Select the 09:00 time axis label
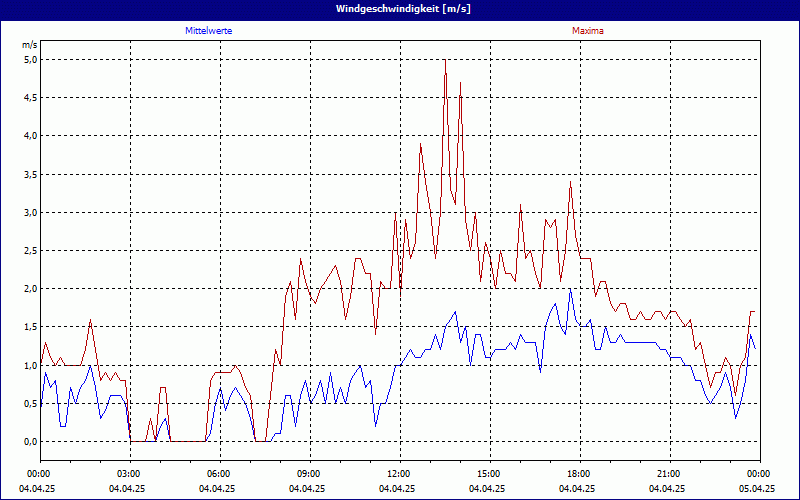Viewport: 800px width, 500px height. click(x=308, y=474)
